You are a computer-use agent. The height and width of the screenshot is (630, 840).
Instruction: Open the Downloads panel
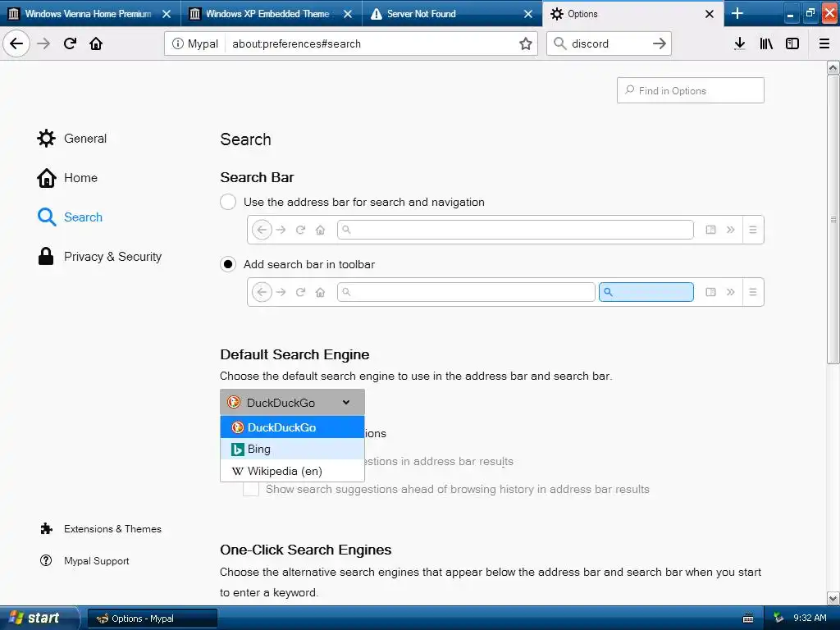tap(740, 43)
